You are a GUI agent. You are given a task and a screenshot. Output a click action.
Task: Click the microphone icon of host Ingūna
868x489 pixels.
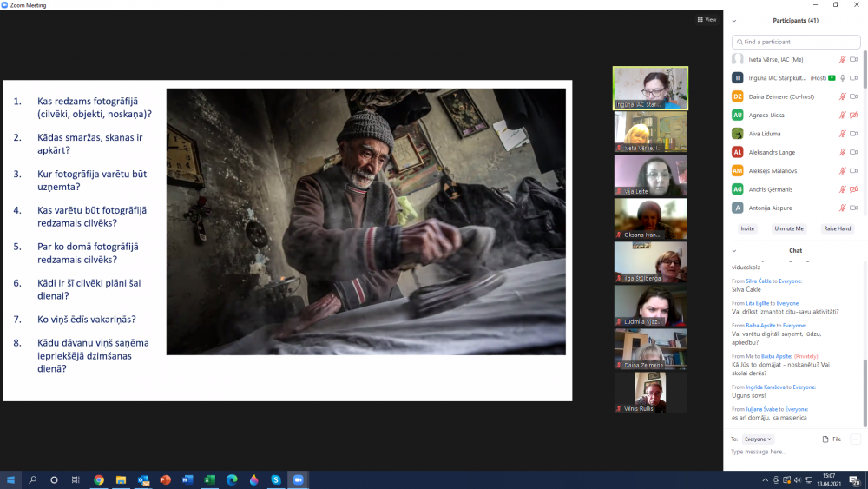[x=842, y=78]
